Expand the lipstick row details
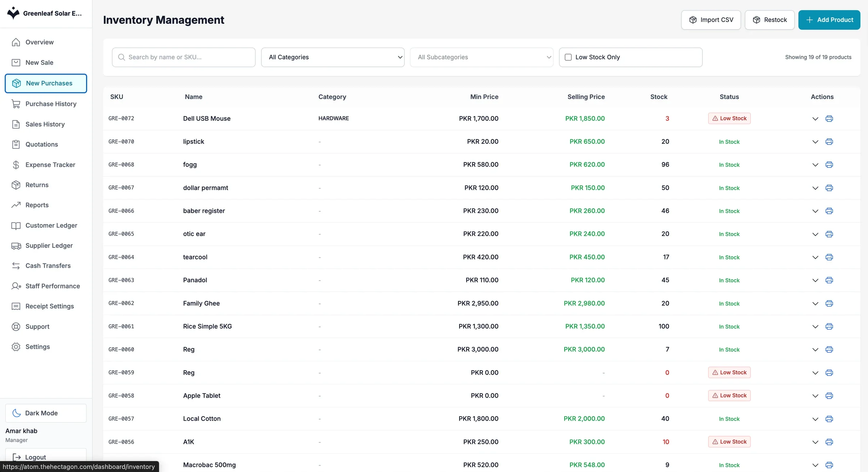The height and width of the screenshot is (472, 868). click(815, 142)
